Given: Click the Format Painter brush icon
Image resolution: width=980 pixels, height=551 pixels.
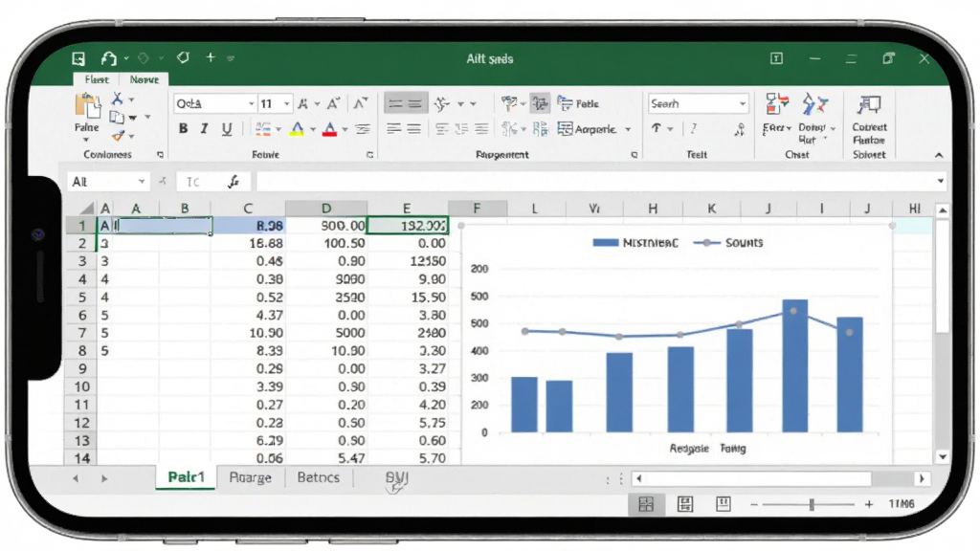Looking at the screenshot, I should (x=118, y=135).
